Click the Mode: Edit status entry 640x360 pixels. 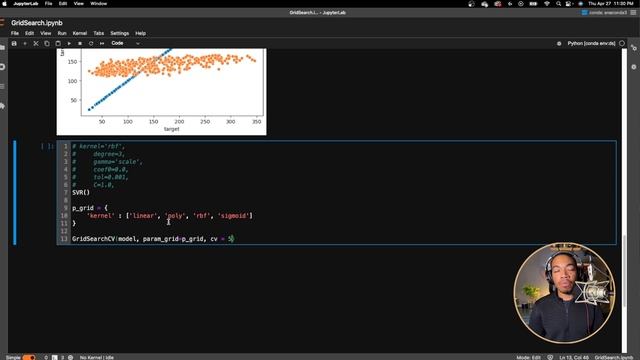pyautogui.click(x=528, y=357)
